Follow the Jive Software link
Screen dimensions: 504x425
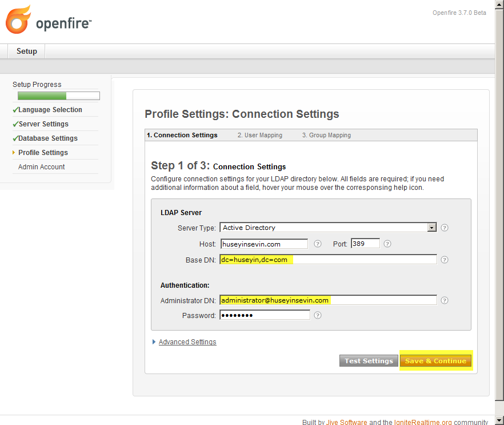346,422
